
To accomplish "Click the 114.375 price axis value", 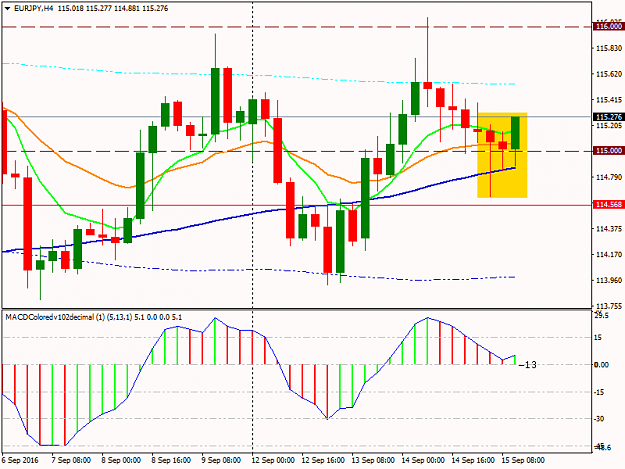I will 609,229.
